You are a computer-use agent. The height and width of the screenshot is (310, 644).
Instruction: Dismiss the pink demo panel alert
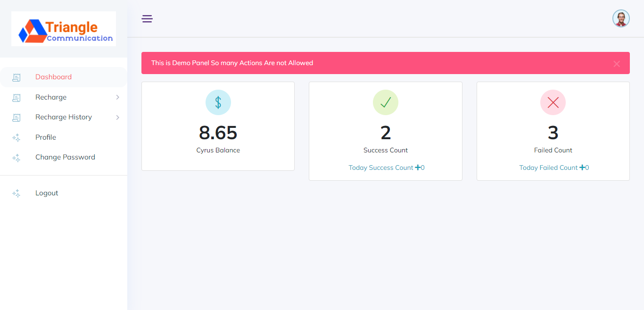pyautogui.click(x=616, y=64)
